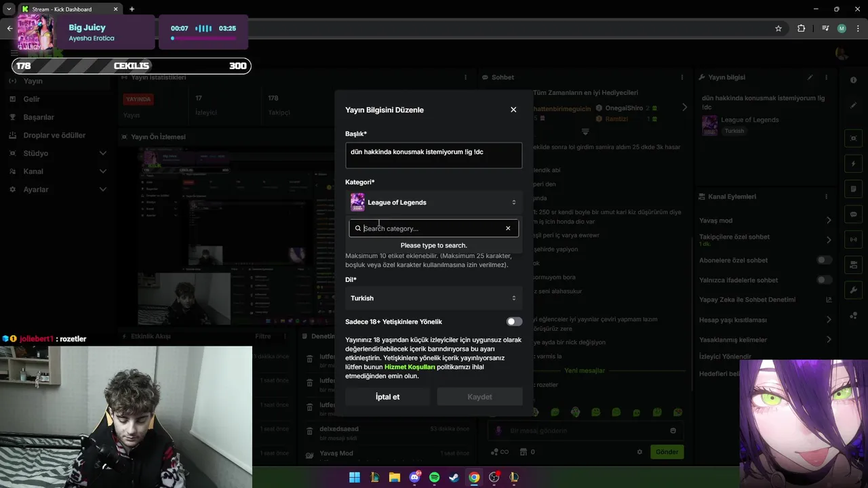This screenshot has height=488, width=868.
Task: Click the Filtre button in Etkinlik Akışı
Action: pyautogui.click(x=262, y=336)
